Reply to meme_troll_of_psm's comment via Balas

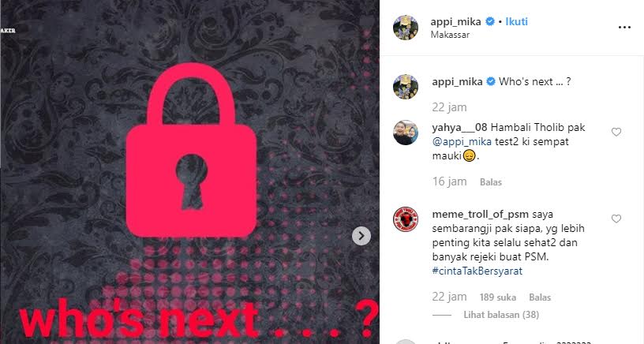tap(540, 297)
